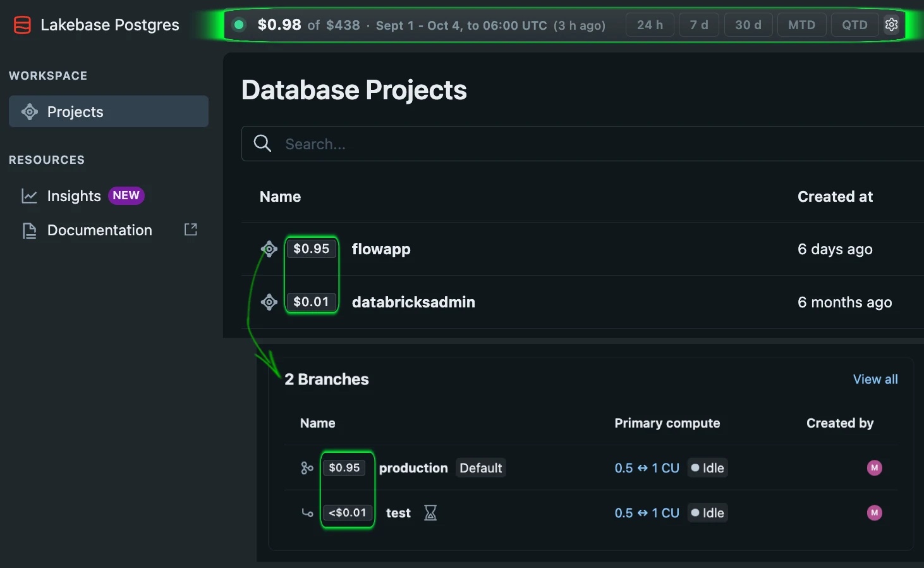The height and width of the screenshot is (568, 924).
Task: Open Projects in the sidebar
Action: [109, 111]
